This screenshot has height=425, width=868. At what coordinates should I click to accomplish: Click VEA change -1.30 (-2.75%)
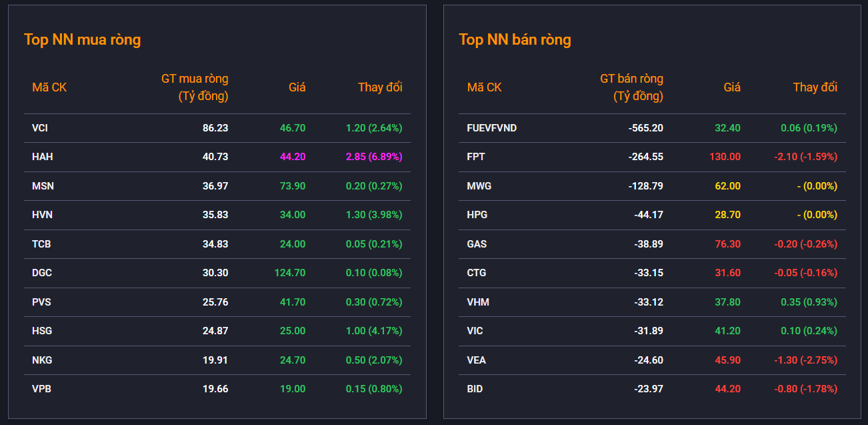[806, 360]
